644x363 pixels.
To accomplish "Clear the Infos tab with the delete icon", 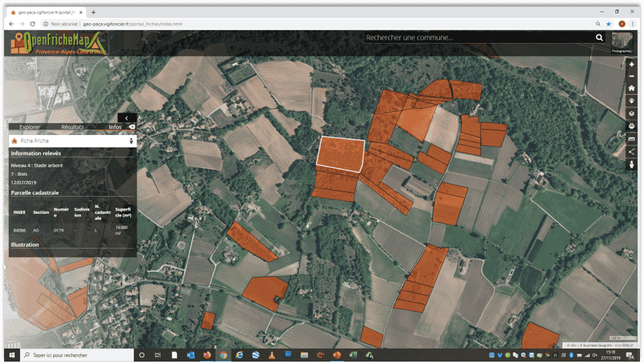I will (132, 127).
